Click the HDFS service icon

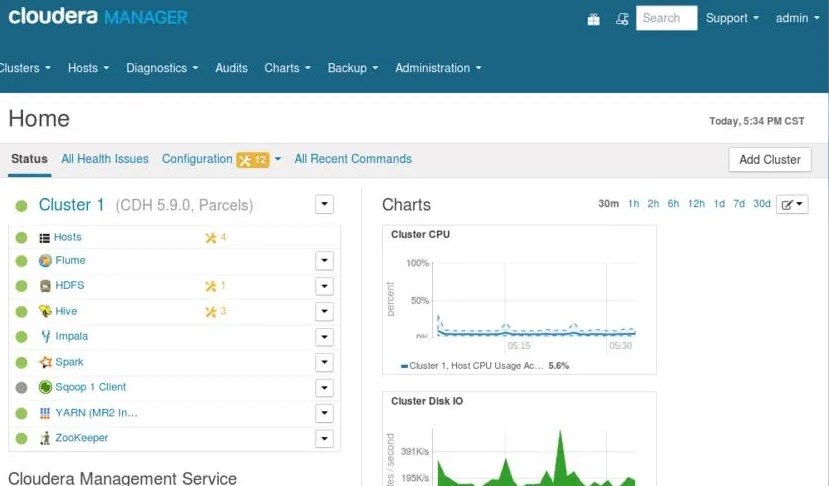pos(45,286)
